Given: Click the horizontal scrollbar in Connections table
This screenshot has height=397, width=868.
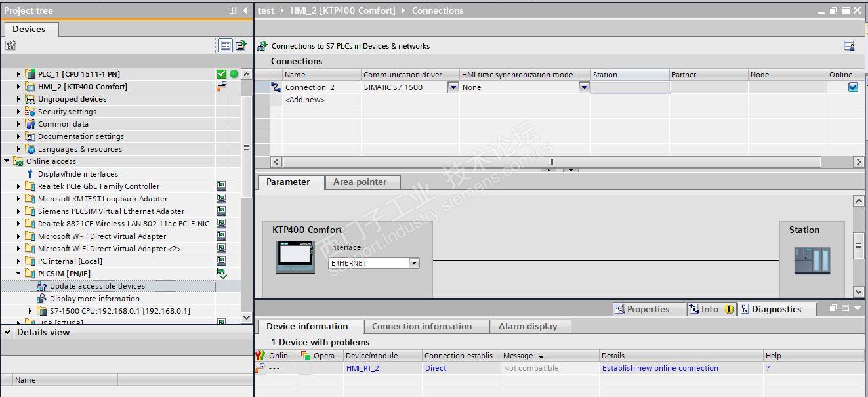Looking at the screenshot, I should pos(551,162).
